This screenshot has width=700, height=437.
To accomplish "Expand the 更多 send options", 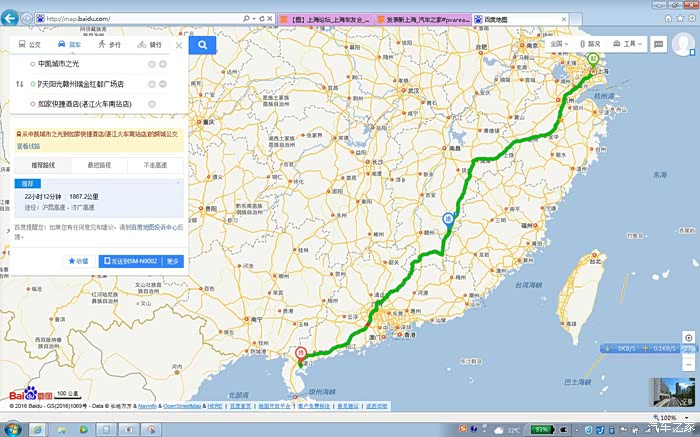I will pos(174,261).
